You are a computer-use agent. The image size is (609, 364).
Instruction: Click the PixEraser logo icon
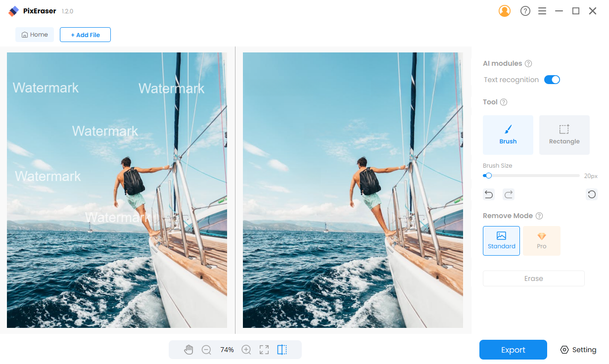click(x=14, y=11)
